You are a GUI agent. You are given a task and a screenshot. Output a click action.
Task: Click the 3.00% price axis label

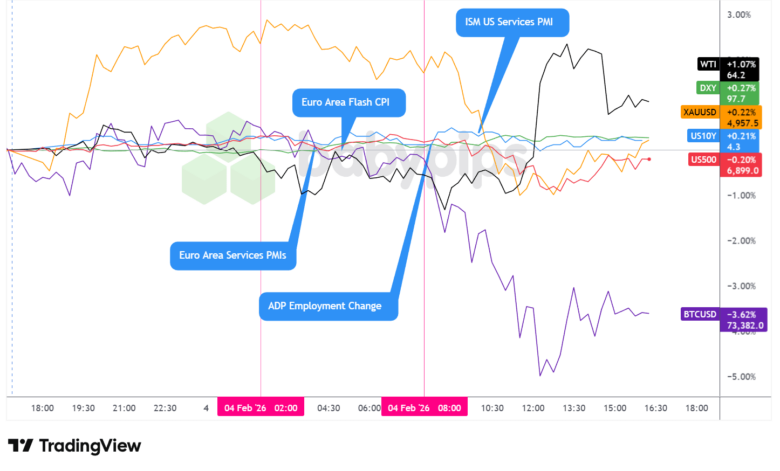pos(739,15)
